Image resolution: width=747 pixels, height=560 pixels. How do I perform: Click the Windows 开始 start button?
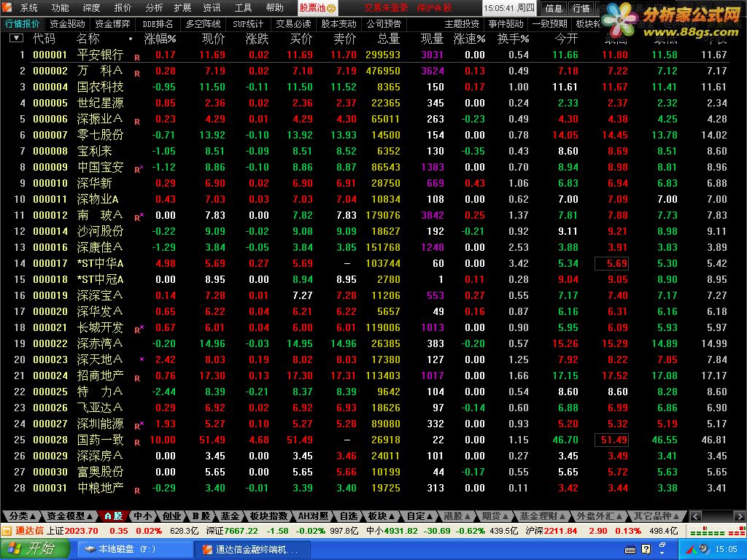click(x=34, y=549)
